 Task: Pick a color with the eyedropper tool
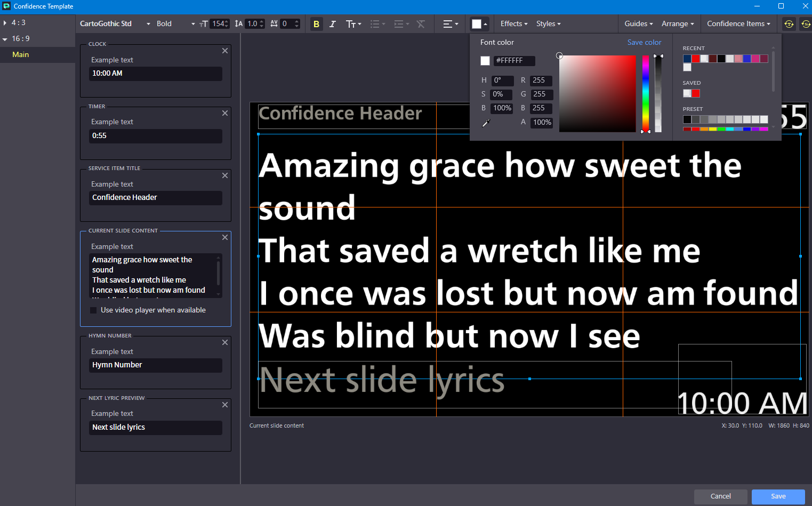(486, 123)
